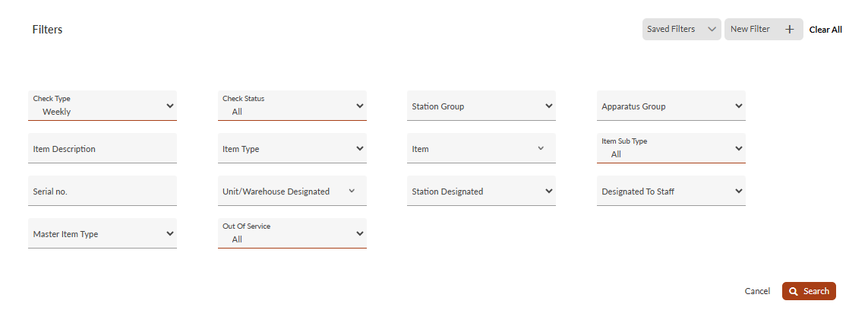Click the plus icon beside New Filter
Image resolution: width=868 pixels, height=323 pixels.
point(789,30)
